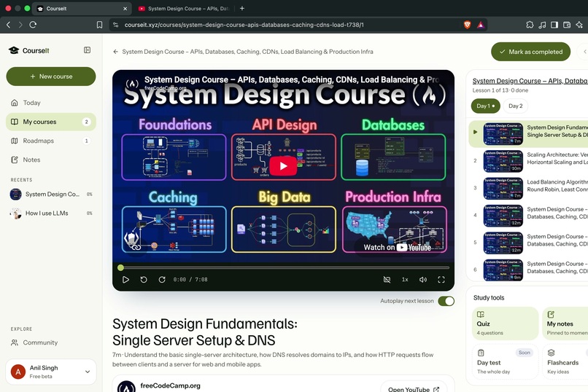Image resolution: width=588 pixels, height=392 pixels.
Task: Open the course title link in lesson panel
Action: point(530,80)
